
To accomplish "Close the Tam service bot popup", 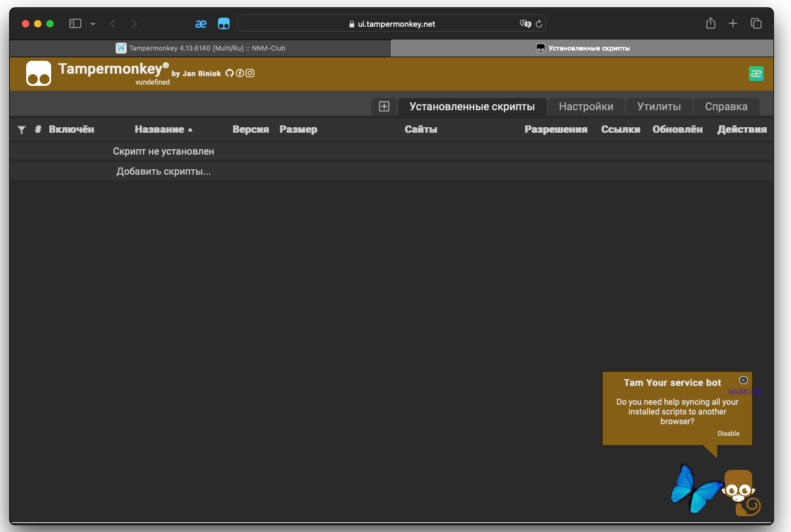I will (x=744, y=380).
